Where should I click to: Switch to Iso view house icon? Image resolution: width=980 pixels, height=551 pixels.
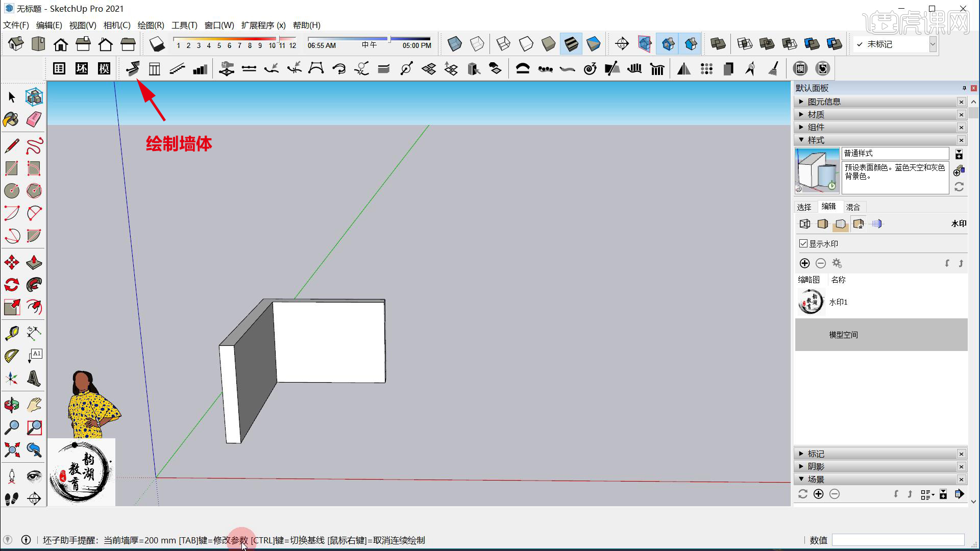point(16,44)
